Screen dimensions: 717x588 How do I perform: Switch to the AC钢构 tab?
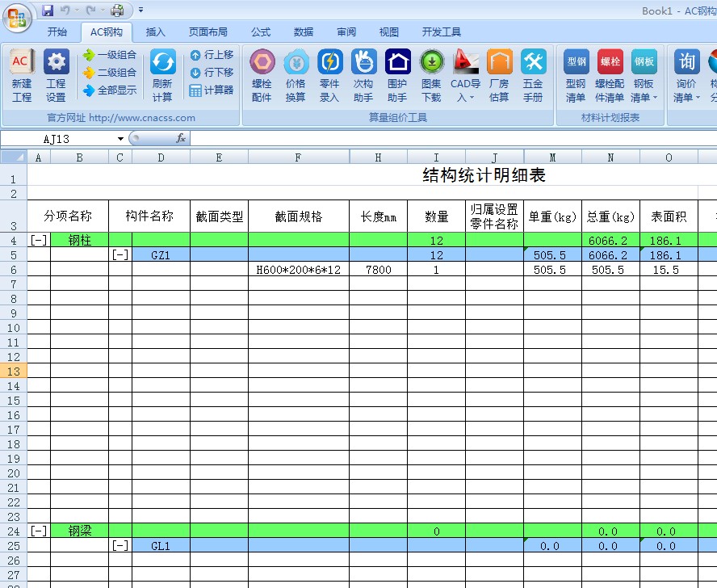tap(107, 32)
